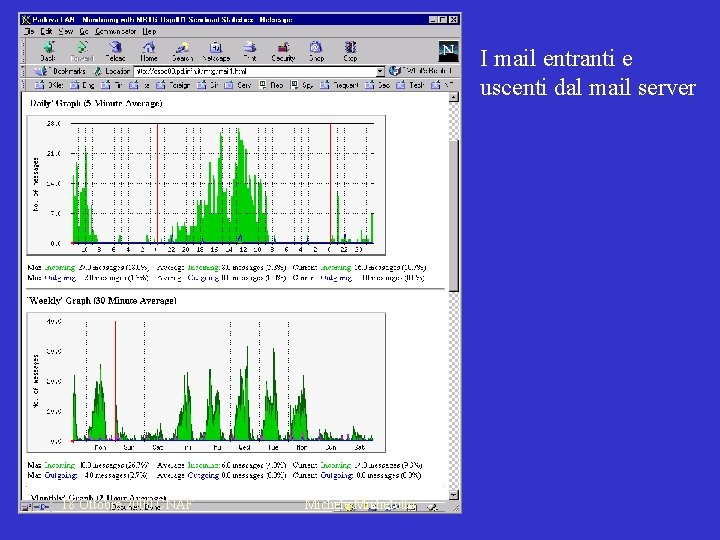Click the status bar security lock icon
Screen dimensions: 720x540
click(26, 507)
